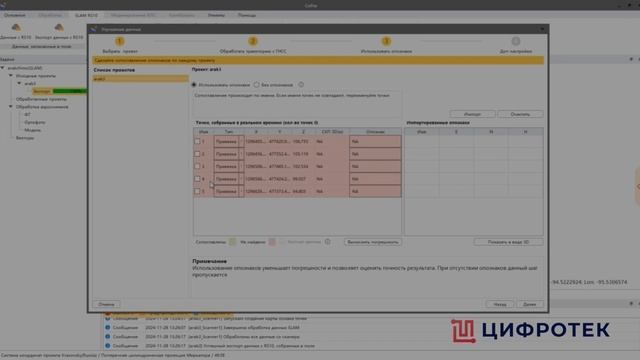Select 'Обработанные проекты' tree item
This screenshot has width=640, height=360.
(x=41, y=99)
